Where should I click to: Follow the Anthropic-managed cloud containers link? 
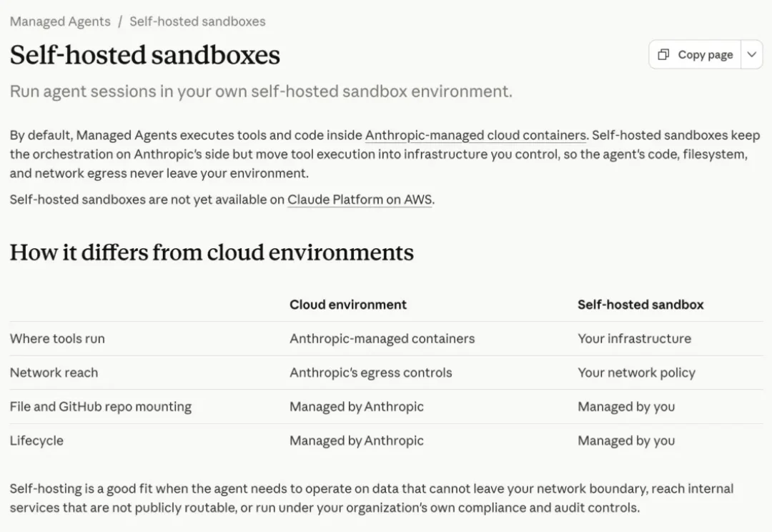(475, 135)
